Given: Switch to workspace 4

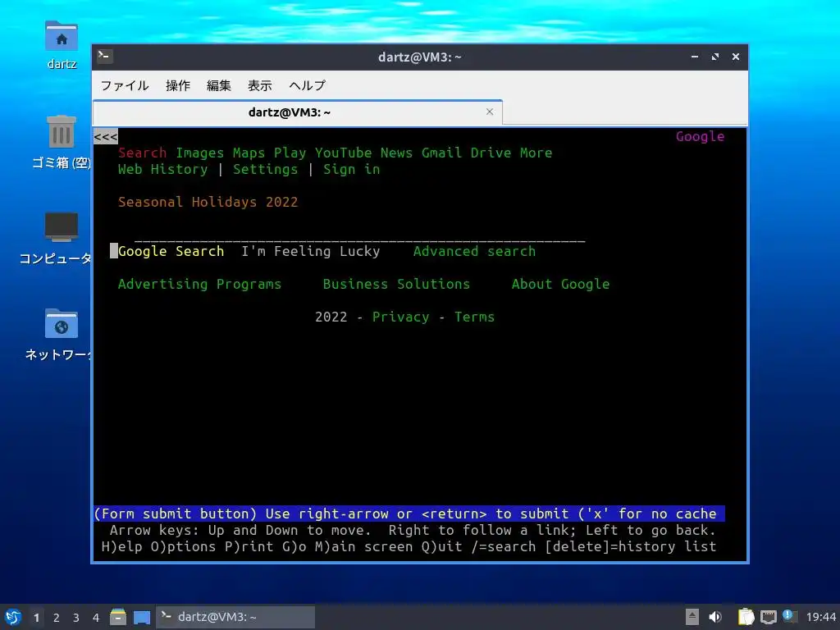Looking at the screenshot, I should tap(96, 617).
